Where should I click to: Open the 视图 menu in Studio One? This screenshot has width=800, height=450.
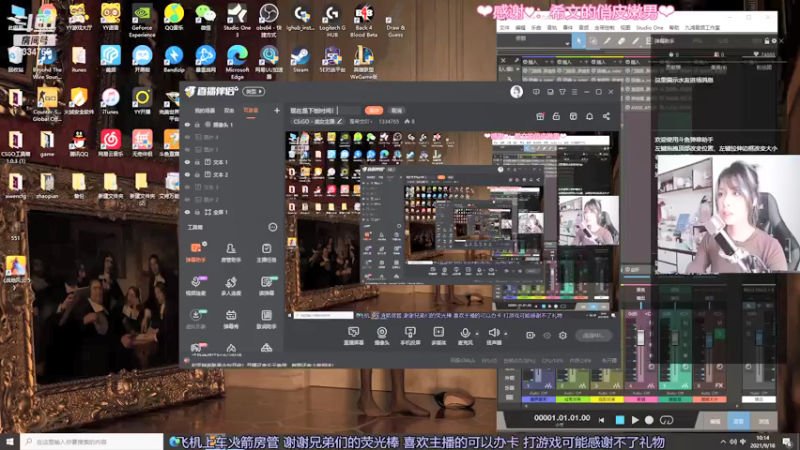(625, 28)
